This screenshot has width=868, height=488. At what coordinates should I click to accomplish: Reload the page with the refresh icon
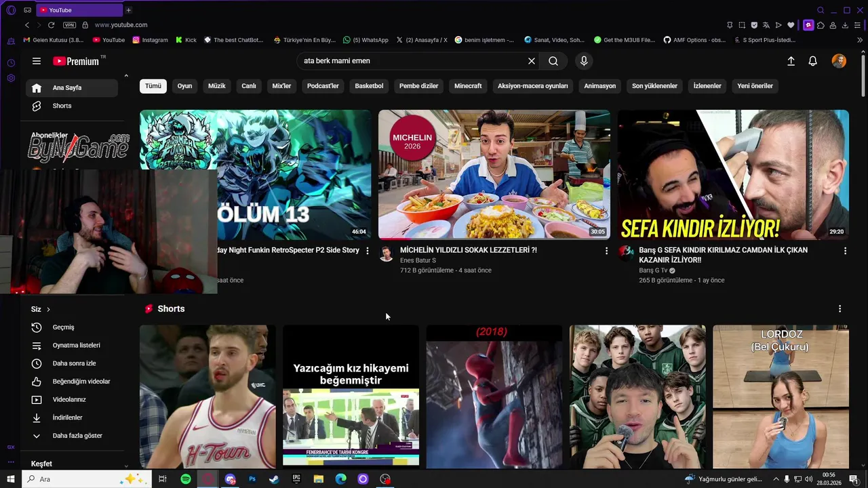pyautogui.click(x=51, y=25)
